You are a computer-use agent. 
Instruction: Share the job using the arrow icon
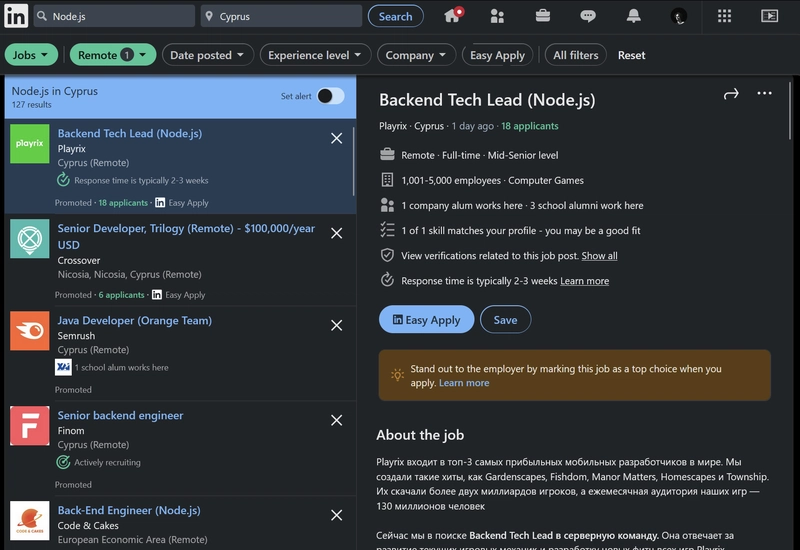(x=731, y=94)
